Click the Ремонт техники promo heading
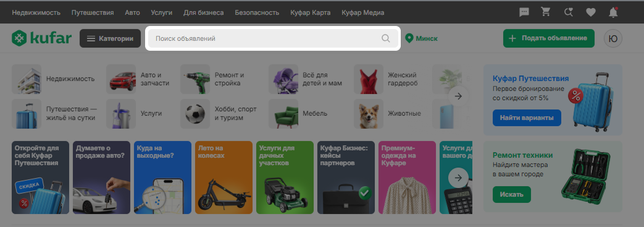The image size is (644, 227). pyautogui.click(x=522, y=155)
